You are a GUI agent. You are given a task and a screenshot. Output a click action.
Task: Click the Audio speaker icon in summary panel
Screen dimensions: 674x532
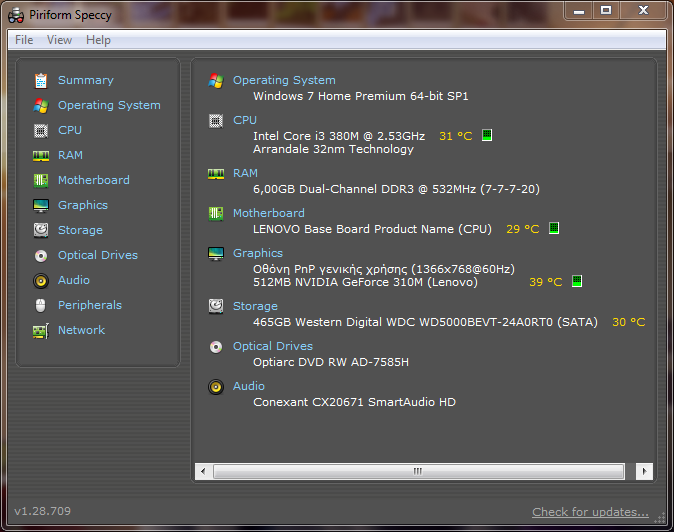point(216,387)
